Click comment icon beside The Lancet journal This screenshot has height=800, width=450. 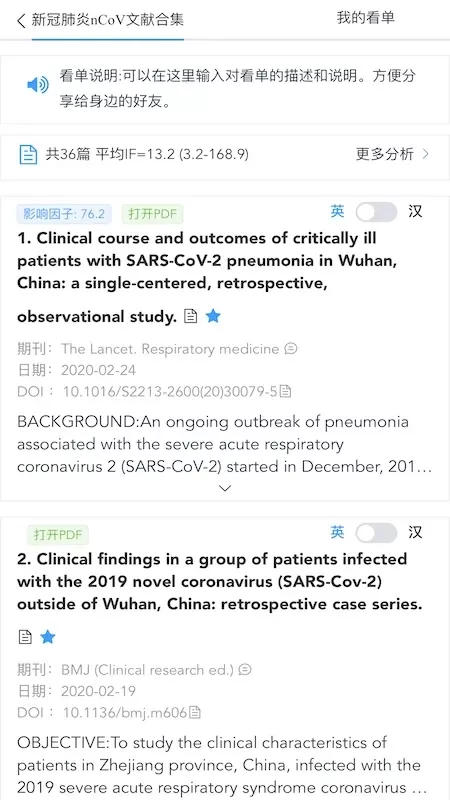pyautogui.click(x=291, y=349)
